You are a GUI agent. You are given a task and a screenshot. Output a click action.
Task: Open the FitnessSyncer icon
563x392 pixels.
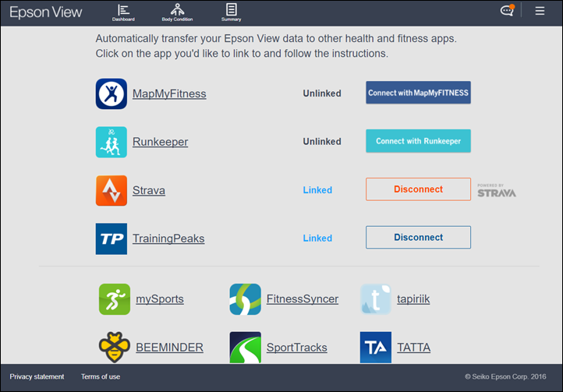(245, 298)
